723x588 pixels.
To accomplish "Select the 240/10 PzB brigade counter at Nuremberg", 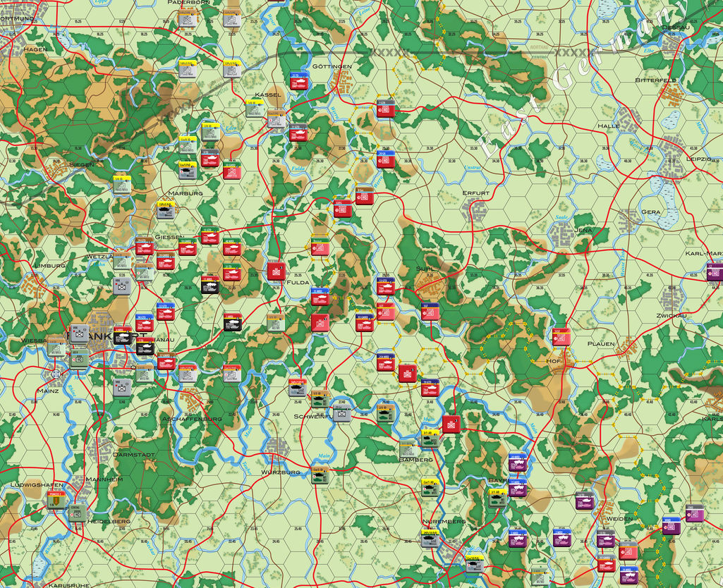I will pyautogui.click(x=428, y=539).
